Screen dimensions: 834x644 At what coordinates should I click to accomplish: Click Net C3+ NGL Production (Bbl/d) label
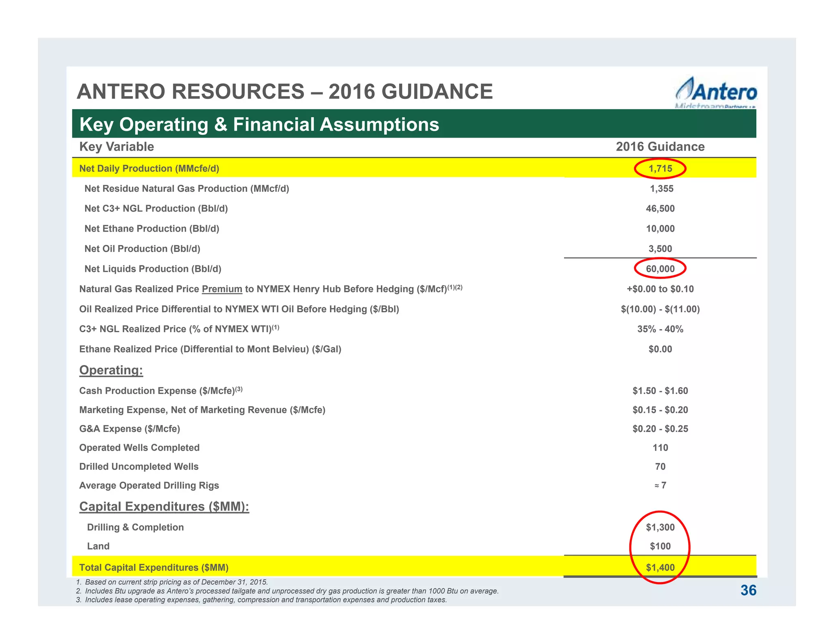pyautogui.click(x=156, y=208)
